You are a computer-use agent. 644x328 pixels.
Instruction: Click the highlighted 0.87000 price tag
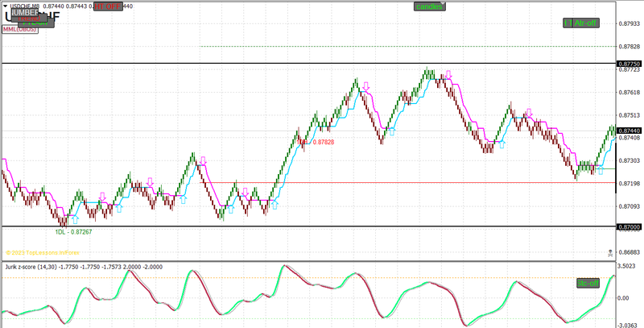(629, 227)
